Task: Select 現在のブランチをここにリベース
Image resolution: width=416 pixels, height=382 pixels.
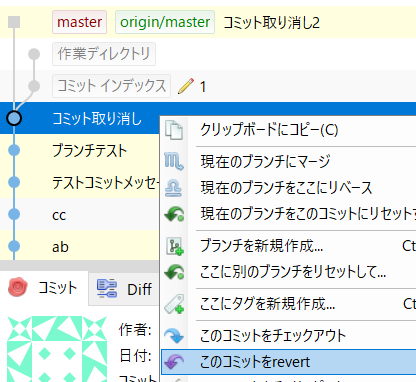Action: tap(289, 188)
